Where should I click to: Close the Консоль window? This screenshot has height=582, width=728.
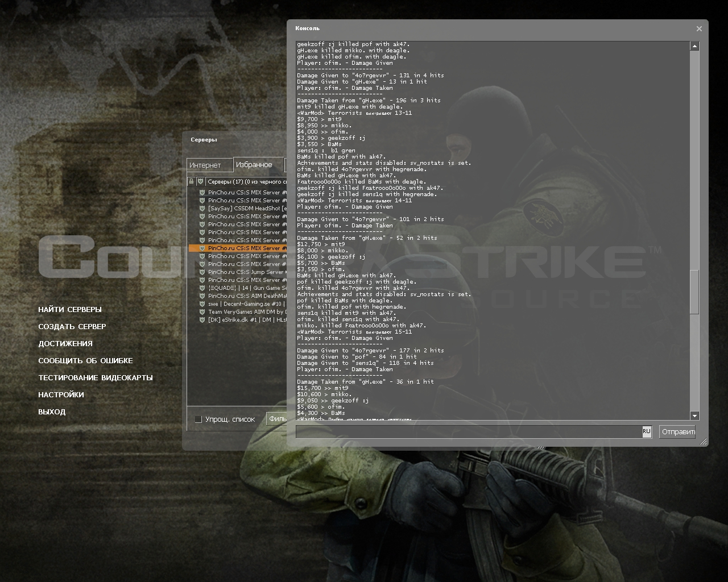(x=699, y=28)
